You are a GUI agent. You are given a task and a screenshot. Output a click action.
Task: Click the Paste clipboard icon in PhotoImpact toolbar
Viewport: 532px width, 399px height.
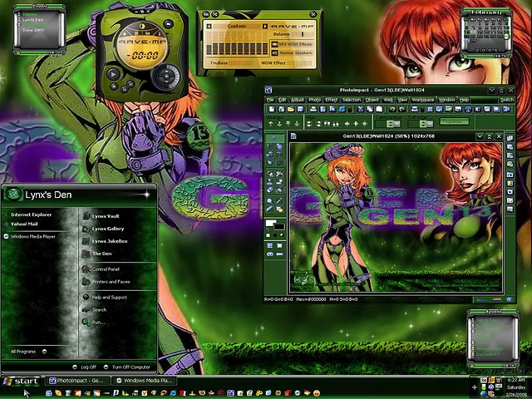pos(379,109)
